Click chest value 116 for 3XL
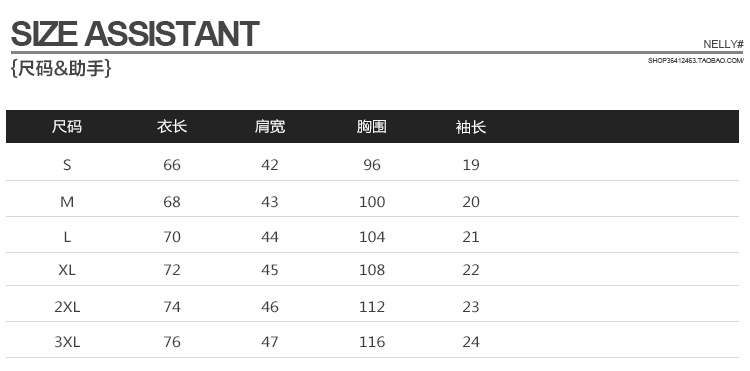Viewport: 750px width, 371px height. 372,342
